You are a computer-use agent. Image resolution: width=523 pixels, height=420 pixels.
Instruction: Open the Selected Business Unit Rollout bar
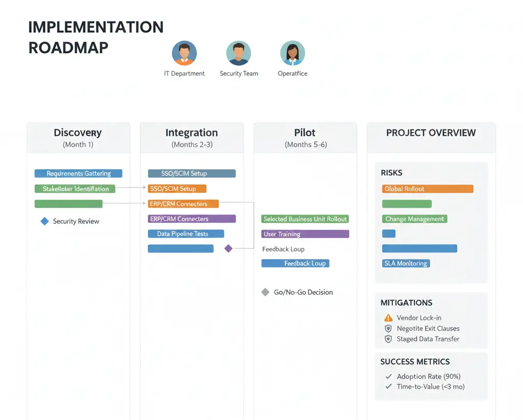(305, 219)
